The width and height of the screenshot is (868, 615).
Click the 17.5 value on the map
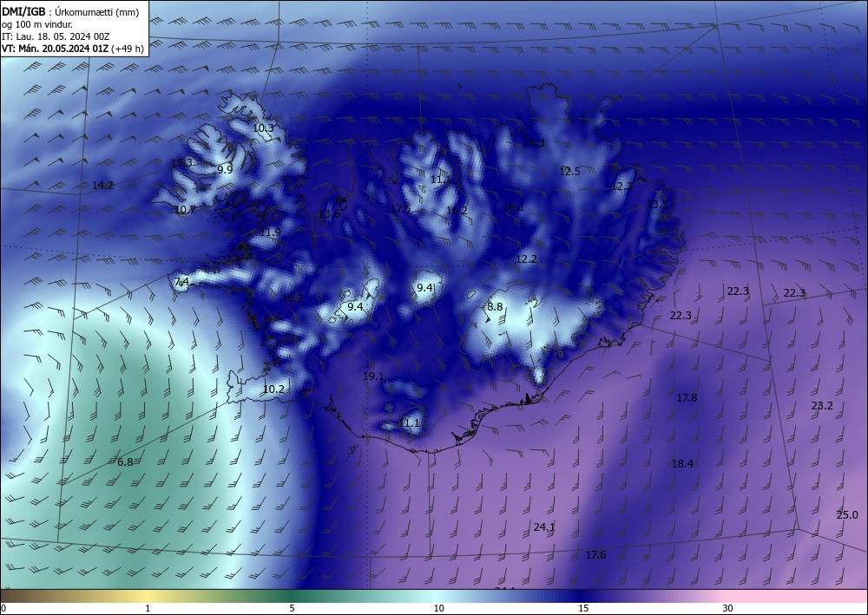click(x=400, y=208)
